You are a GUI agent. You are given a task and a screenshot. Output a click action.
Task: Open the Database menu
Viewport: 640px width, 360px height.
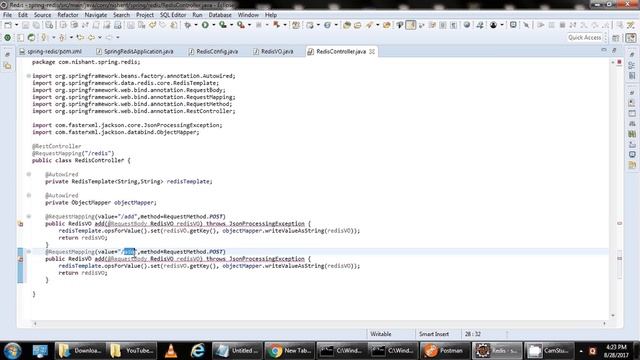pos(220,15)
